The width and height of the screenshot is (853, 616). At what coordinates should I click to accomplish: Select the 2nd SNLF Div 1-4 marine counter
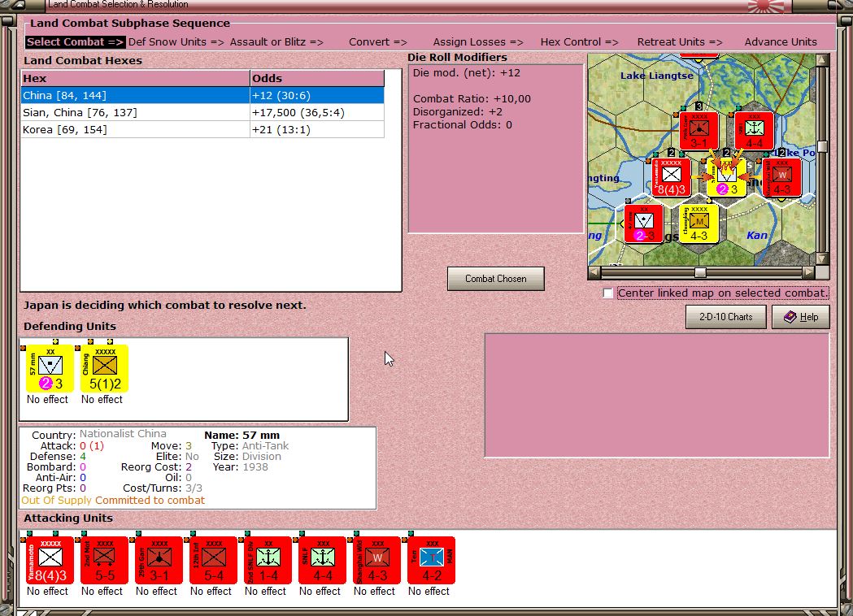coord(268,560)
